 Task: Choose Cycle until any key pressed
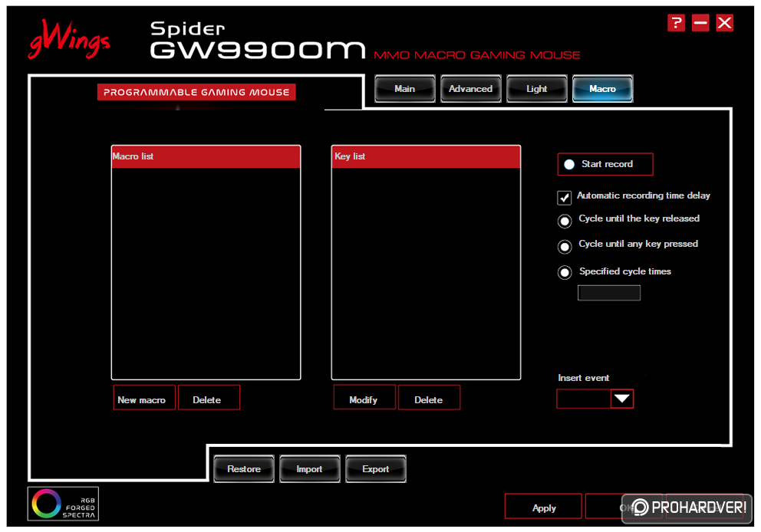pyautogui.click(x=565, y=247)
